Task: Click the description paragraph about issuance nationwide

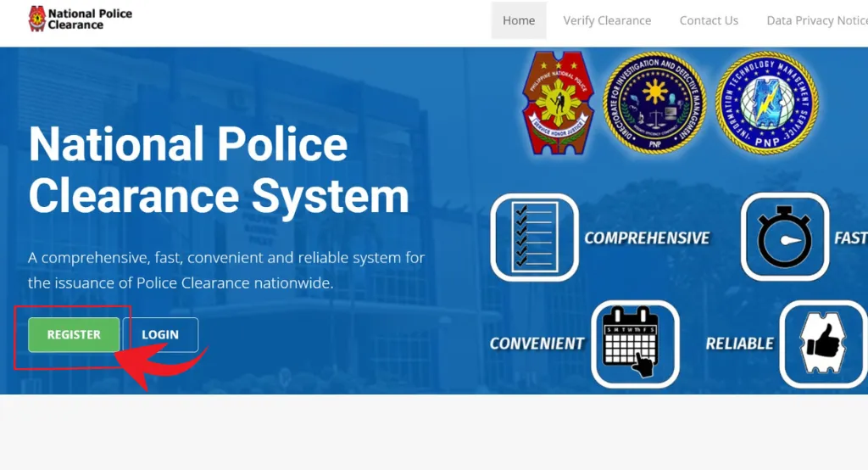Action: click(226, 270)
